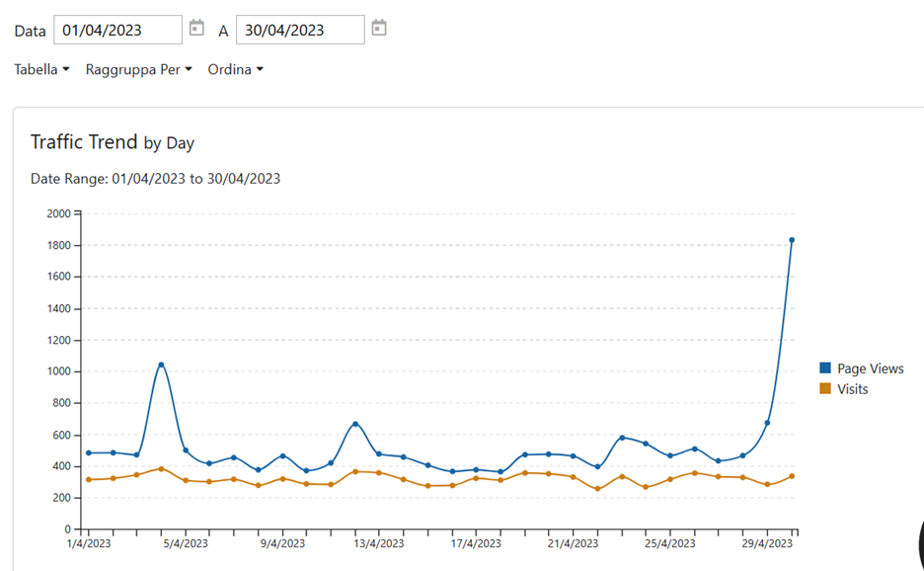
Task: Click the Traffic Trend chart title
Action: pyautogui.click(x=84, y=142)
